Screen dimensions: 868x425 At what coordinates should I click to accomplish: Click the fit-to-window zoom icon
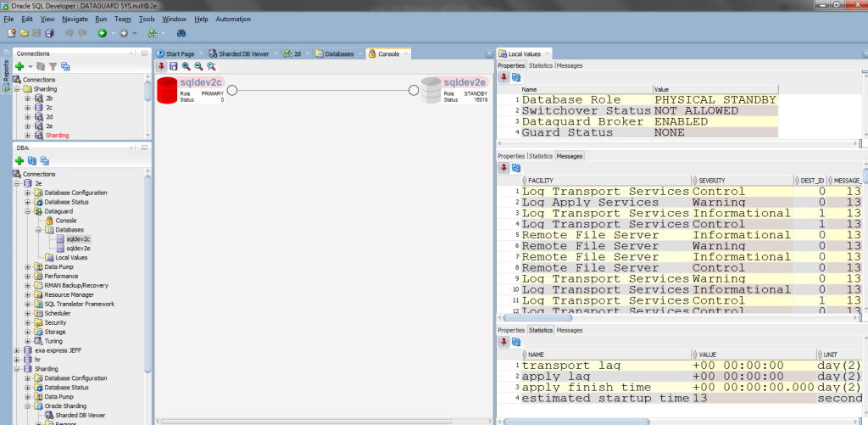(211, 66)
